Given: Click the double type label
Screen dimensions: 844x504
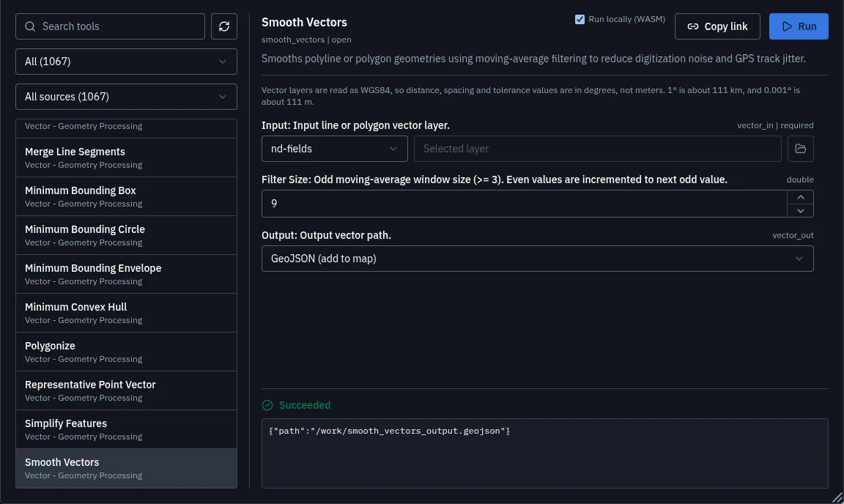Looking at the screenshot, I should click(x=800, y=179).
